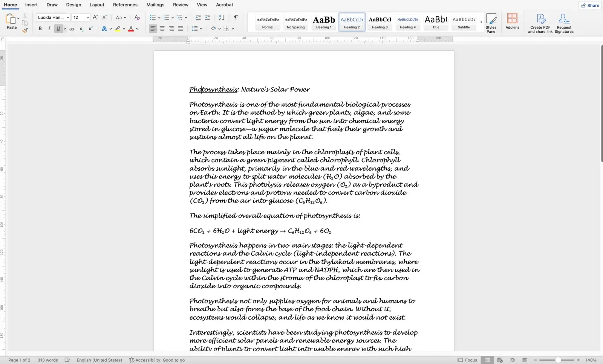Viewport: 603px width, 364px height.
Task: Switch to Print Layout view icon
Action: pyautogui.click(x=487, y=360)
